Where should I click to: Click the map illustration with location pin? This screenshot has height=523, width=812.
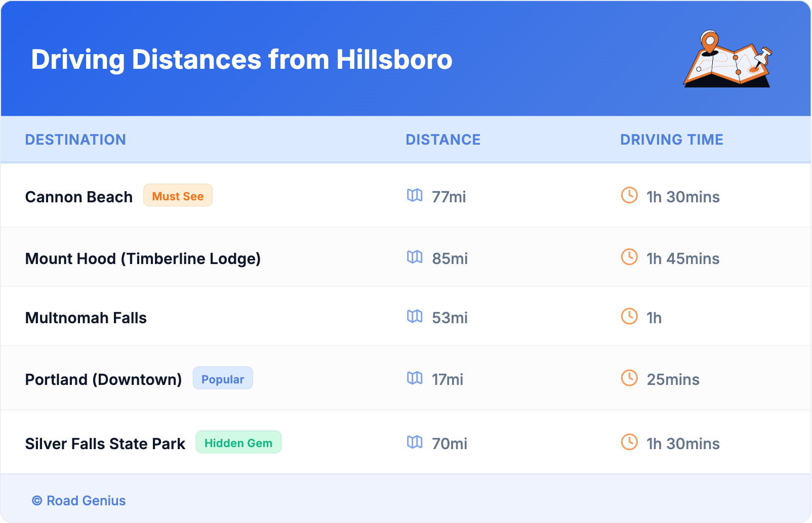pos(728,59)
